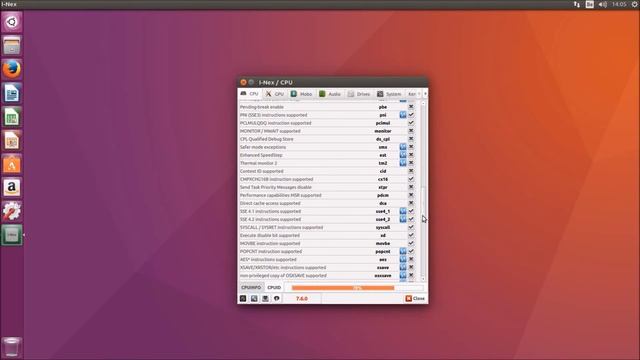Select the I-Nex icon in the launcher
640x360 pixels.
coord(12,235)
